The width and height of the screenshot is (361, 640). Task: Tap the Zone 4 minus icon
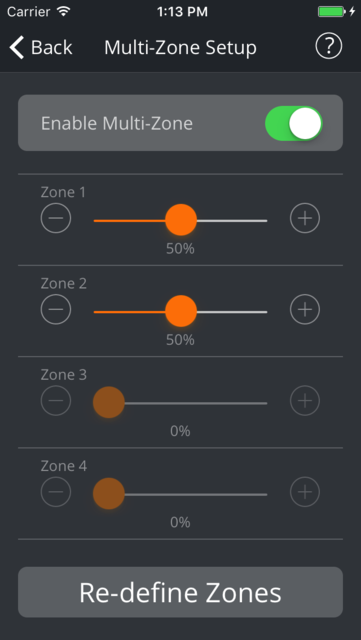(56, 492)
